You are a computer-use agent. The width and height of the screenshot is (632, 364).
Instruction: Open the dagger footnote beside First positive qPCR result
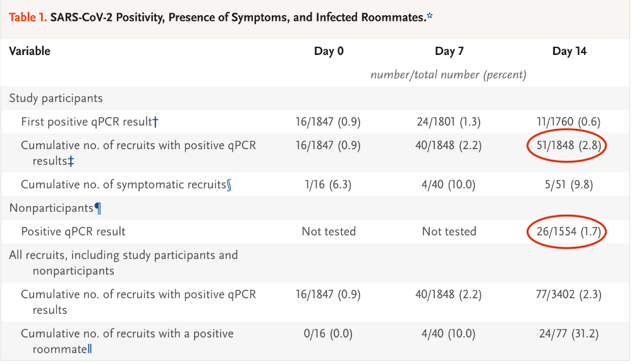coord(155,121)
